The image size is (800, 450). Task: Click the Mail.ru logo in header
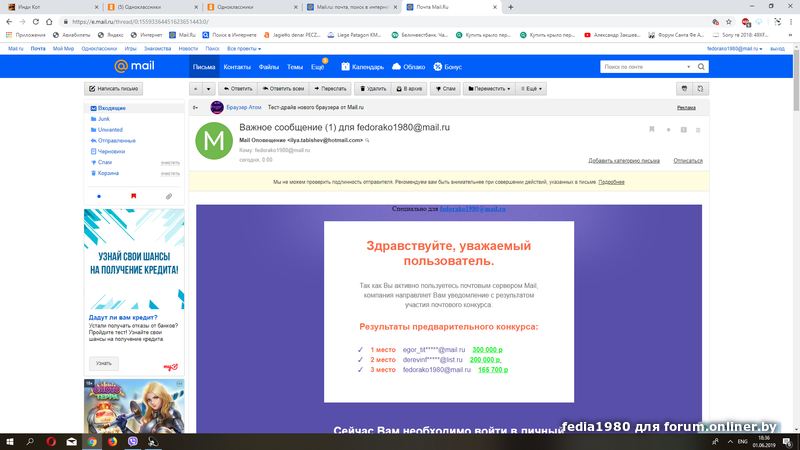[134, 66]
